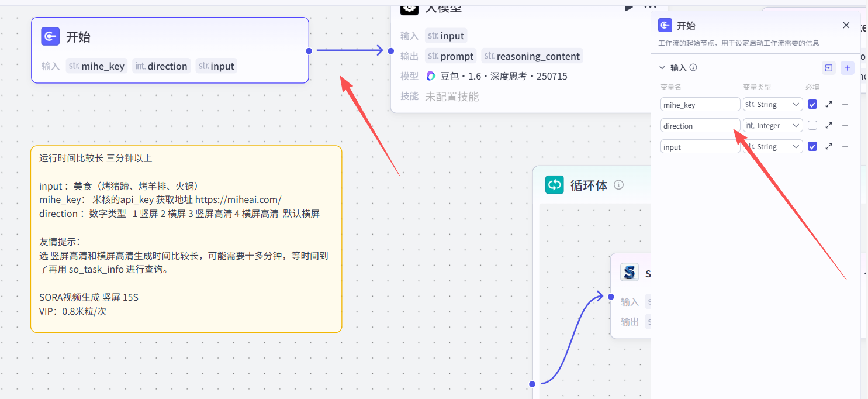Viewport: 868px width, 399px height.
Task: Uncheck required checkbox for mihe_key
Action: [812, 105]
